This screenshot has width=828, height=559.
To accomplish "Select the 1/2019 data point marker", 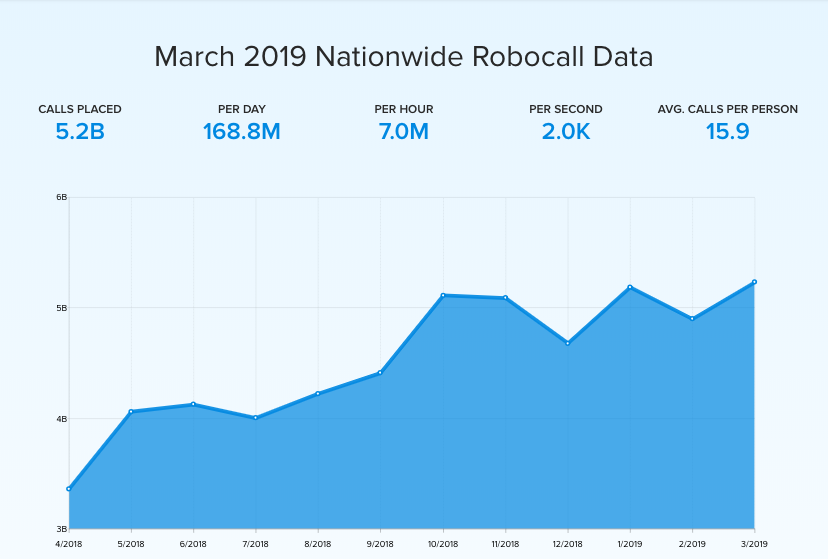I will click(x=630, y=287).
